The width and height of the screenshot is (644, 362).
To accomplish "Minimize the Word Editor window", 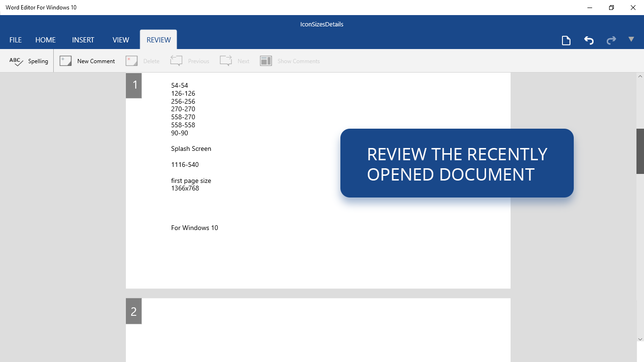I will pyautogui.click(x=590, y=8).
